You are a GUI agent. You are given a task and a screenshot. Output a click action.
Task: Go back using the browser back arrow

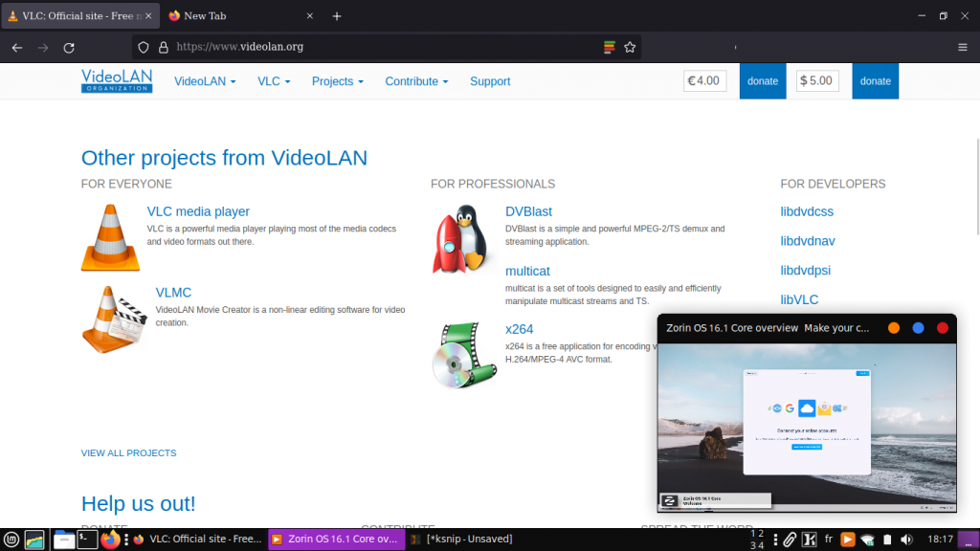click(x=17, y=48)
